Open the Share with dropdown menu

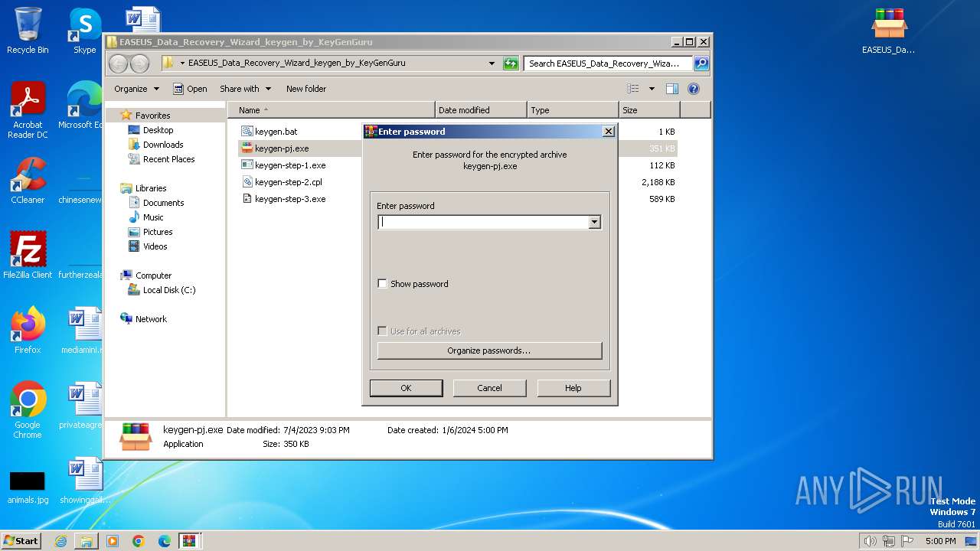[x=245, y=89]
